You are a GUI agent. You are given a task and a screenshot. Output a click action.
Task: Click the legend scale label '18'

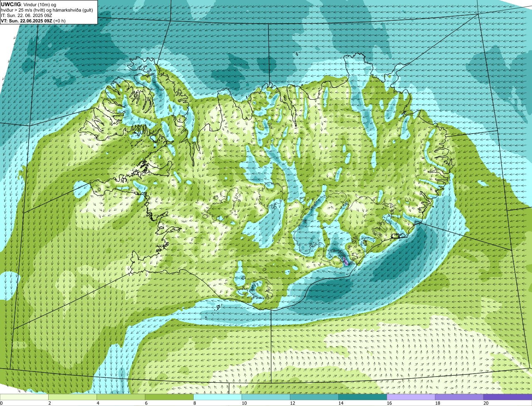438,403
